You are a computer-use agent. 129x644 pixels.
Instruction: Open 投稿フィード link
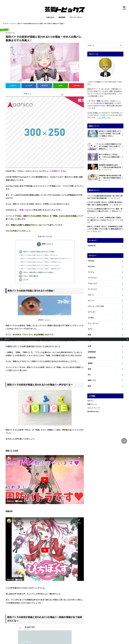92,404
